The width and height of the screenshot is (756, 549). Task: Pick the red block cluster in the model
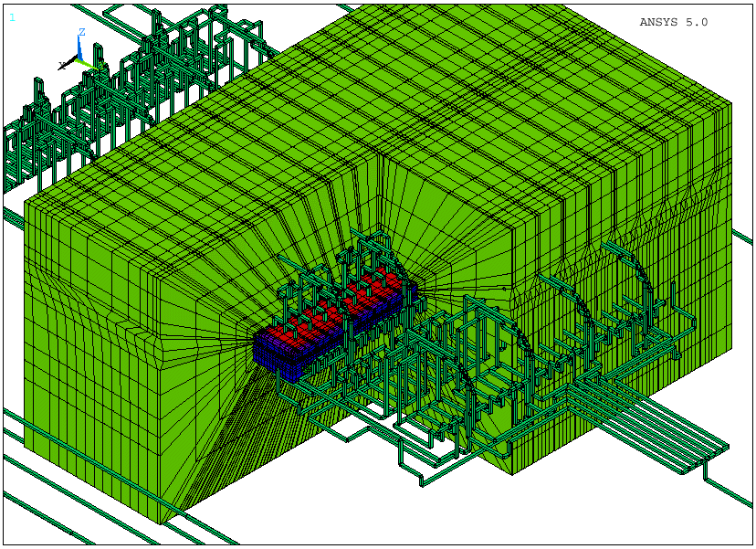click(365, 290)
